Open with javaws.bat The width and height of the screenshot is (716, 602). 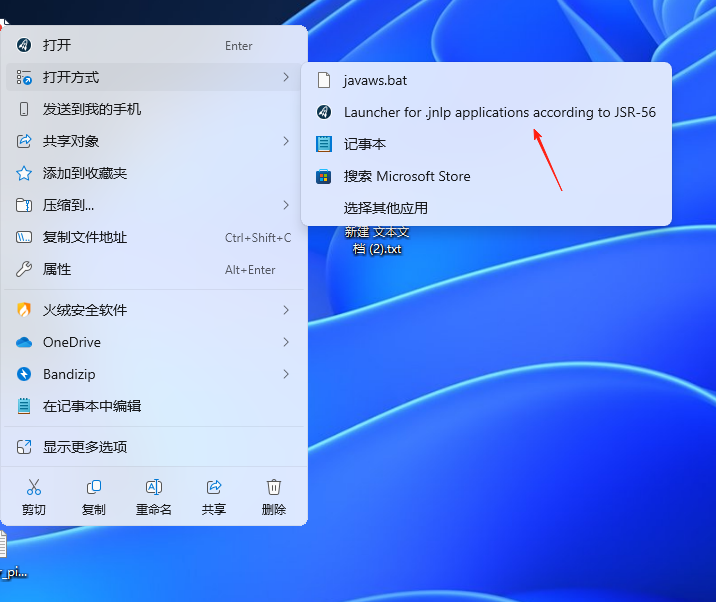tap(486, 80)
